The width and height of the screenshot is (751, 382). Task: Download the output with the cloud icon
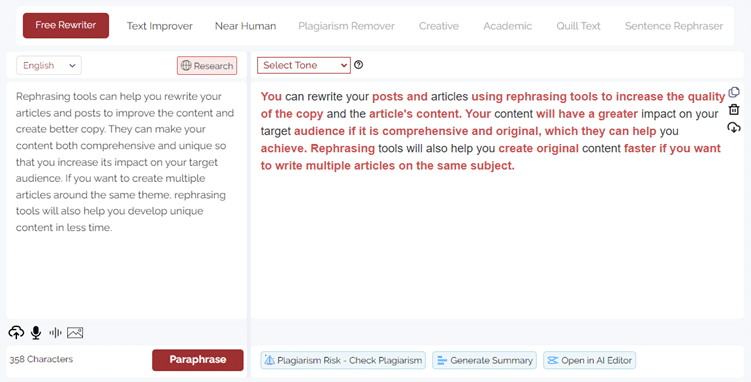734,127
